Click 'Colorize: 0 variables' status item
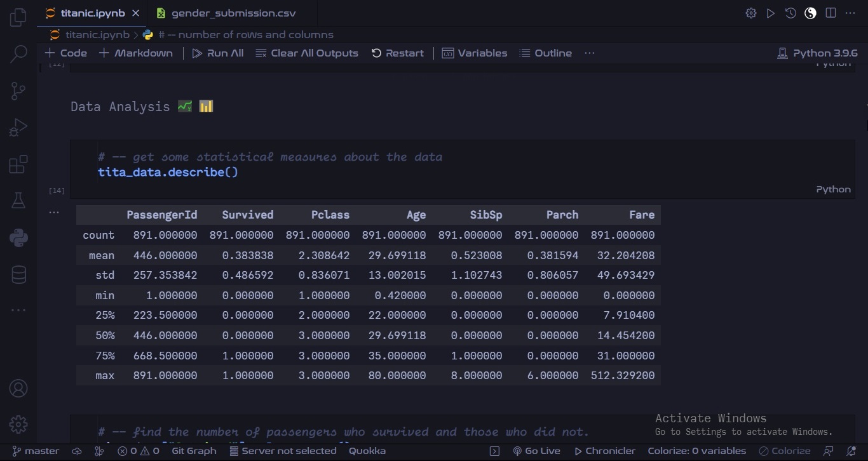The width and height of the screenshot is (868, 461). [697, 451]
